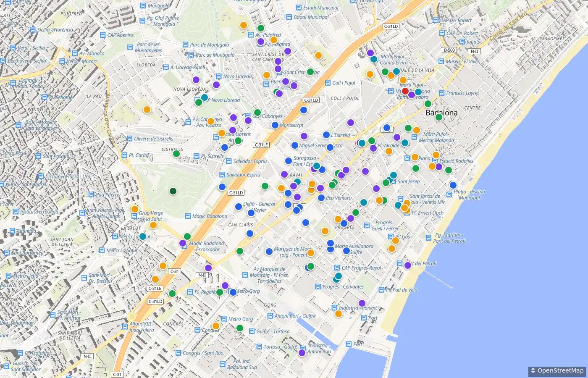Select the dark green marker in the park
588x378 pixels.
(x=173, y=192)
